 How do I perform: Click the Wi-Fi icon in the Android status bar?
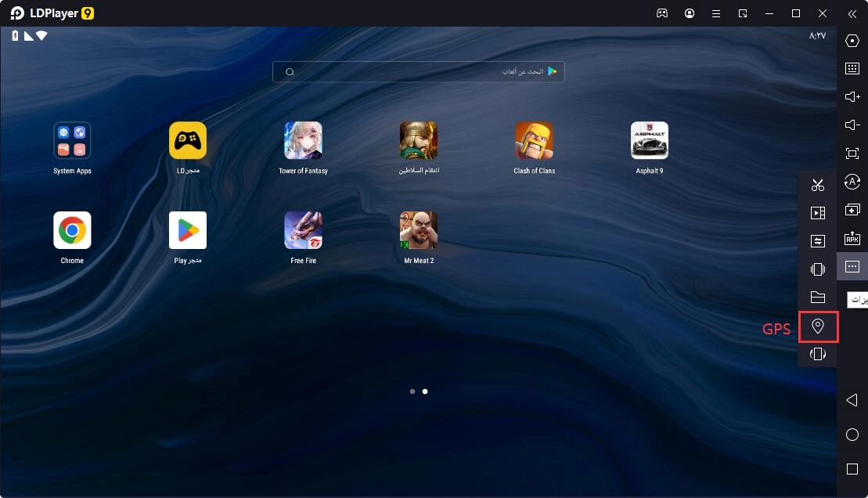[41, 35]
